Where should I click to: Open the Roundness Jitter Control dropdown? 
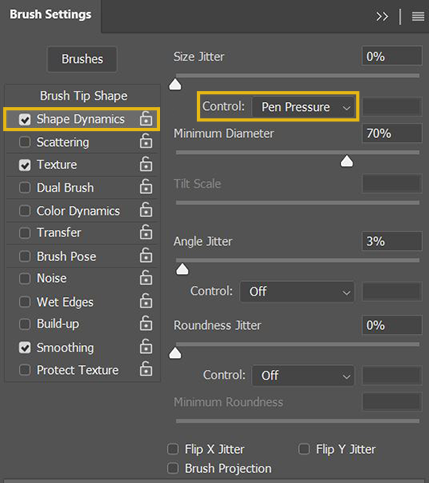[x=303, y=376]
